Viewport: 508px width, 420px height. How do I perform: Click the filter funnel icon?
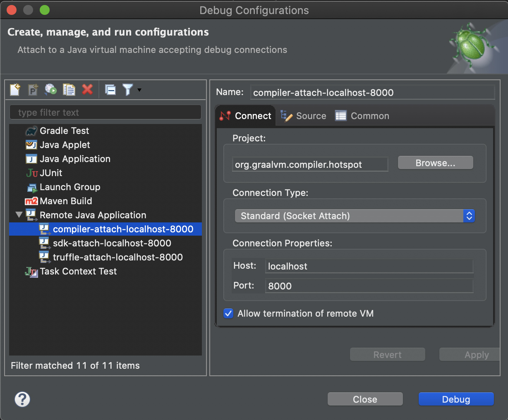127,90
